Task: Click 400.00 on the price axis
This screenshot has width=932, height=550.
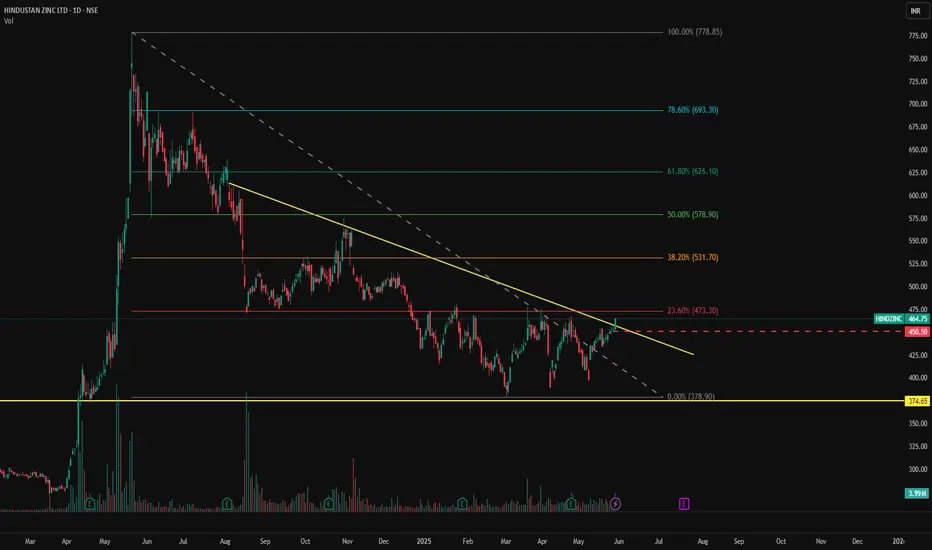Action: [918, 378]
